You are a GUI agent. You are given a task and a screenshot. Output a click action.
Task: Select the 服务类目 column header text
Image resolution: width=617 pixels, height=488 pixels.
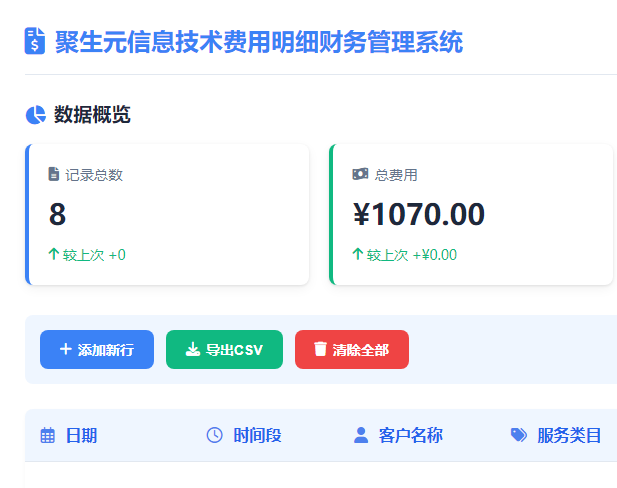coord(569,435)
